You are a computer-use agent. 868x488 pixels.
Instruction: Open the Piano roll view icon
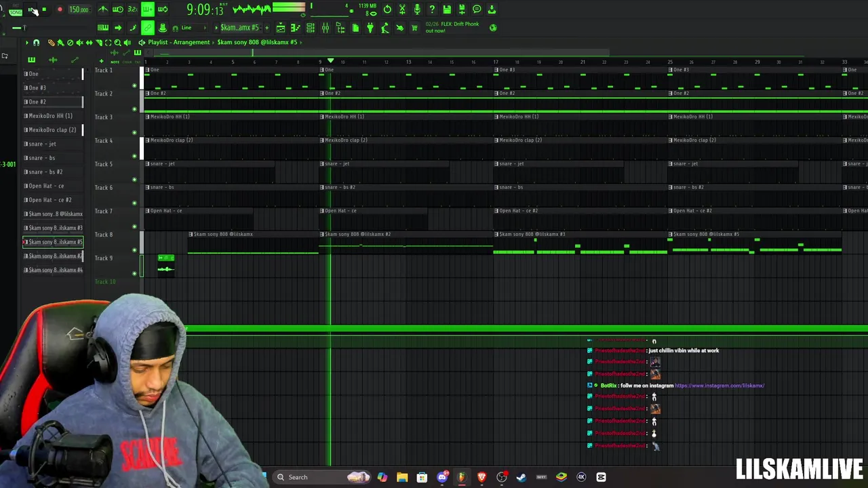[296, 28]
